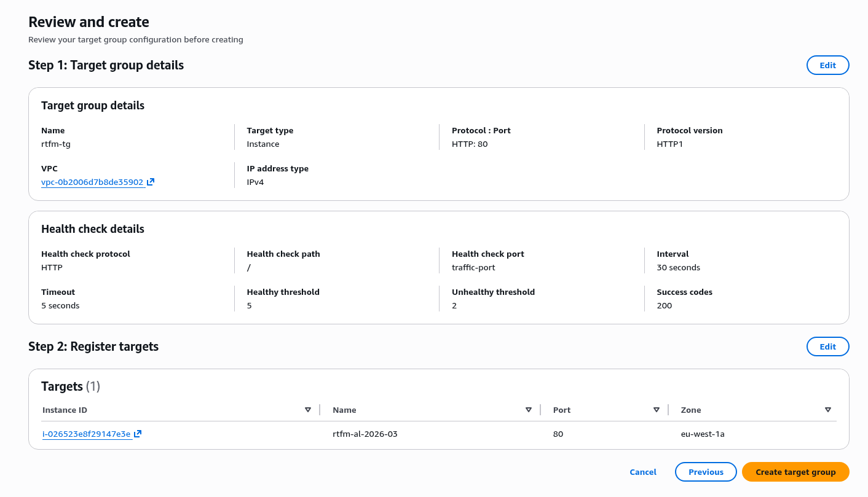Viewport: 868px width, 497px height.
Task: Select health check path slash value
Action: click(249, 267)
